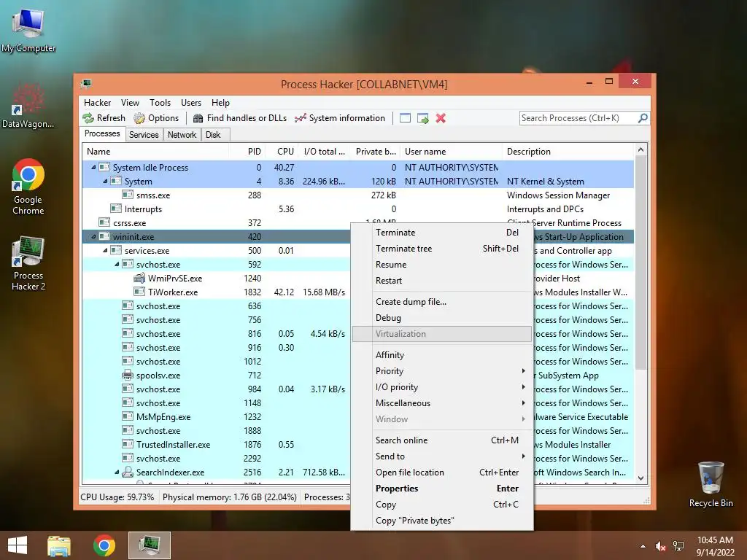Click the find window and thread icon
Image resolution: width=747 pixels, height=560 pixels.
(x=422, y=118)
